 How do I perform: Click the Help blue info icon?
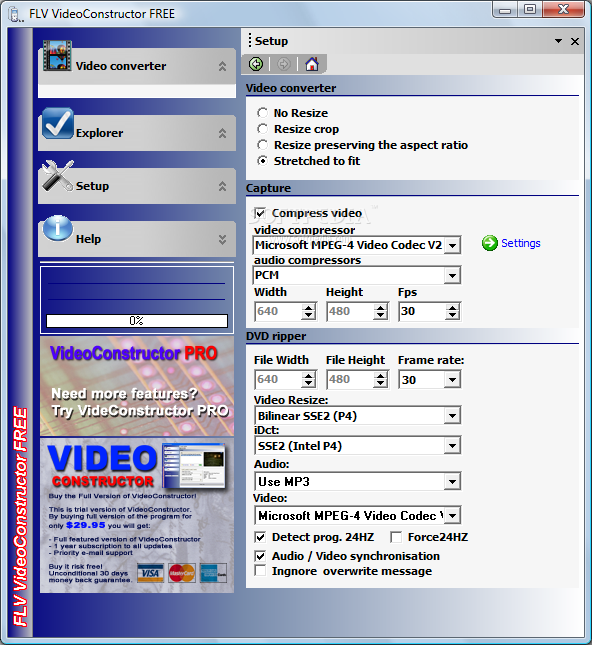point(58,228)
